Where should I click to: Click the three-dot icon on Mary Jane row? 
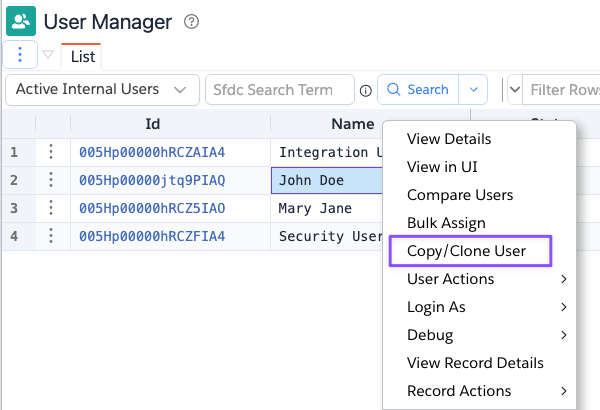tap(50, 208)
